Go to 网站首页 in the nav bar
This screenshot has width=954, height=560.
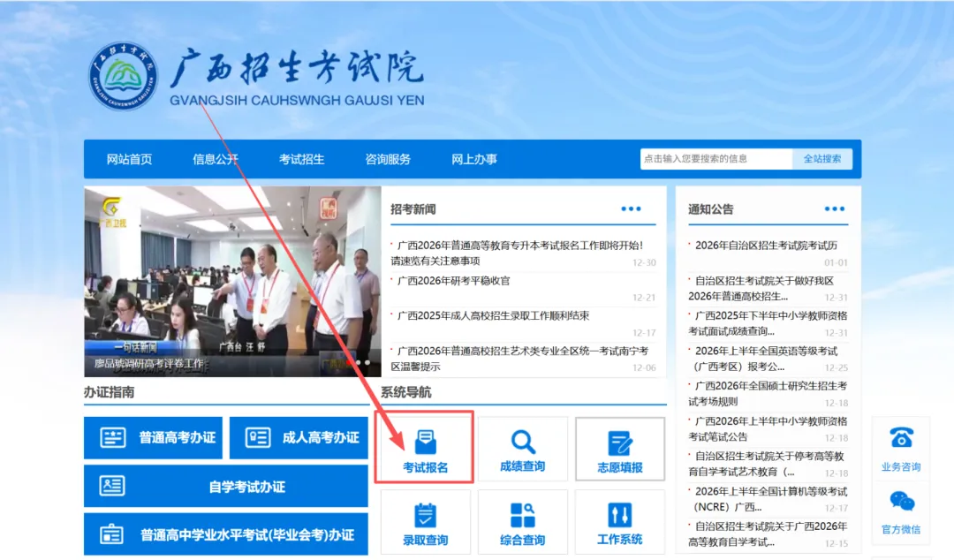point(129,160)
